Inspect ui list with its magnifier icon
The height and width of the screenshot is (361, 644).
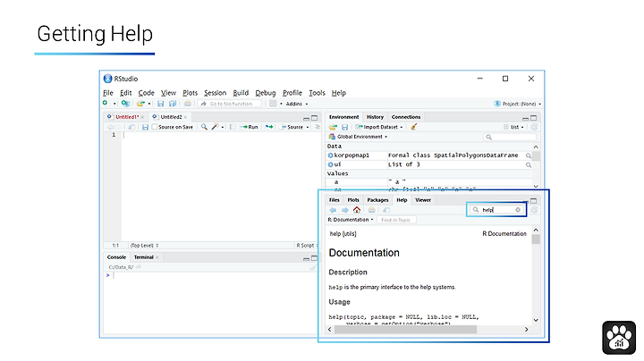(529, 165)
